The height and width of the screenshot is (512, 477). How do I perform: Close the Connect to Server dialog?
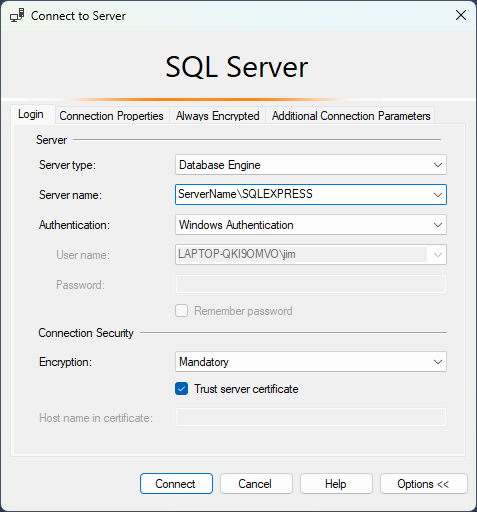461,15
